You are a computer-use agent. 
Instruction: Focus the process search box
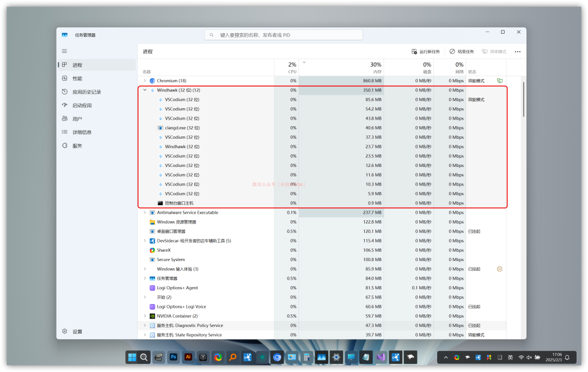(x=284, y=35)
